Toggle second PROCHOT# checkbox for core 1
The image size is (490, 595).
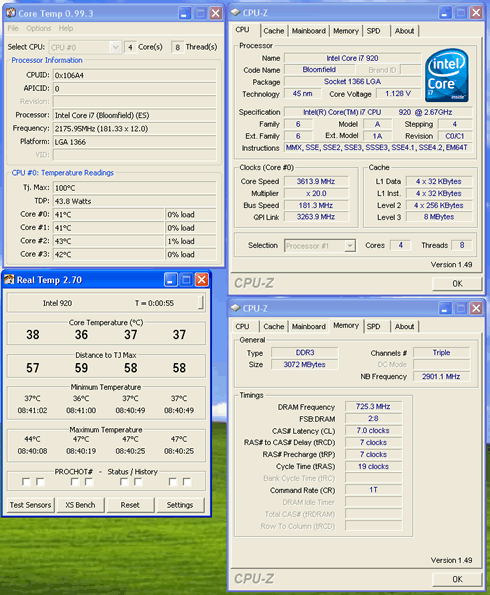(x=89, y=482)
